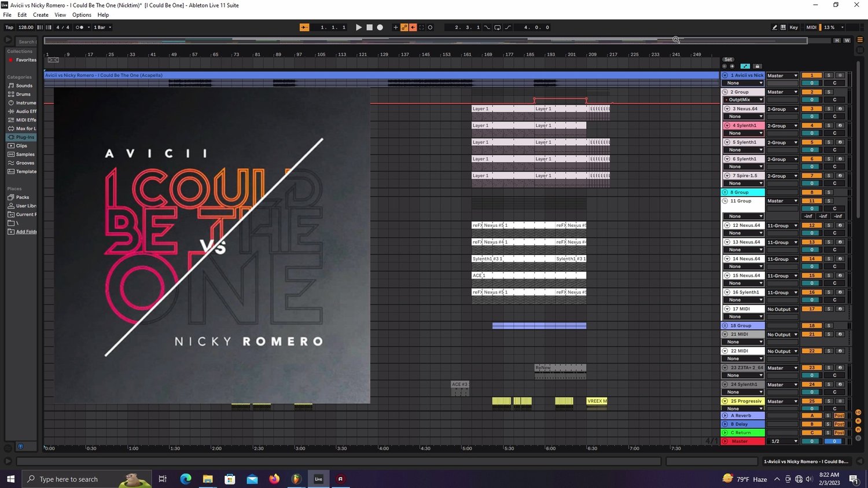Toggle the Follow playback button

(x=304, y=27)
